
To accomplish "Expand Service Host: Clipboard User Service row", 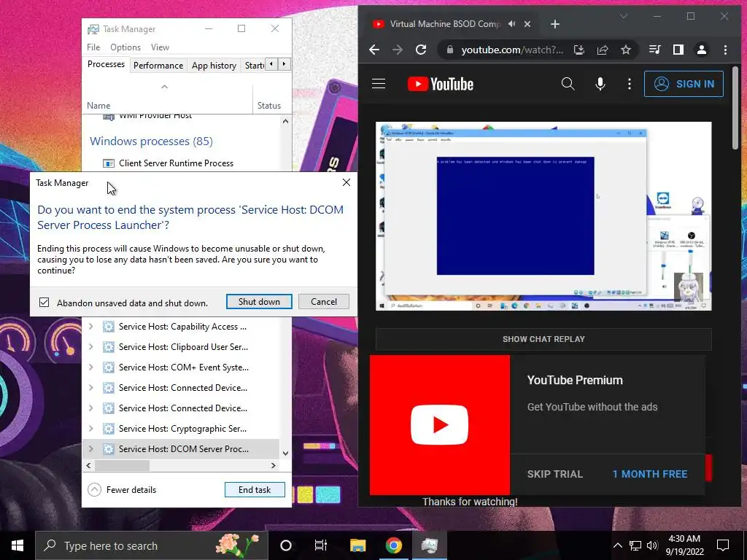I will (x=91, y=347).
